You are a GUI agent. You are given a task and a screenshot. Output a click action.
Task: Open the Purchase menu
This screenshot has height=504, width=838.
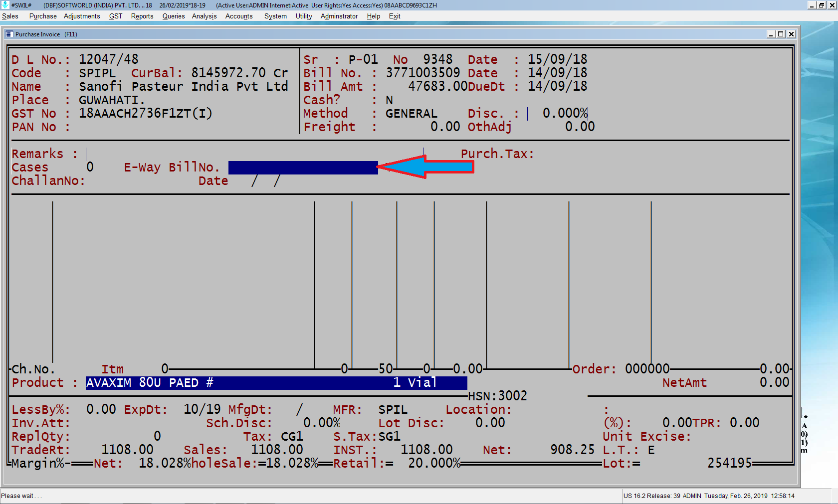coord(43,16)
